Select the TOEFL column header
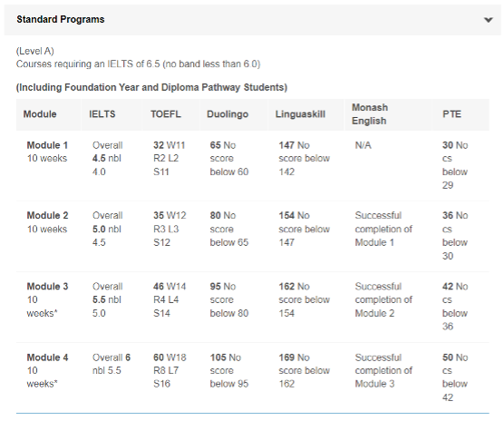 tap(166, 114)
